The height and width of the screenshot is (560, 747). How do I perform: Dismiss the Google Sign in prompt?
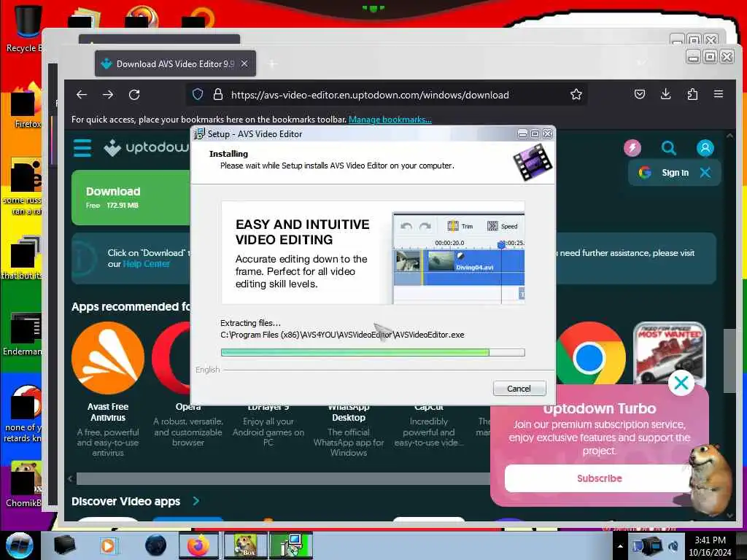705,172
